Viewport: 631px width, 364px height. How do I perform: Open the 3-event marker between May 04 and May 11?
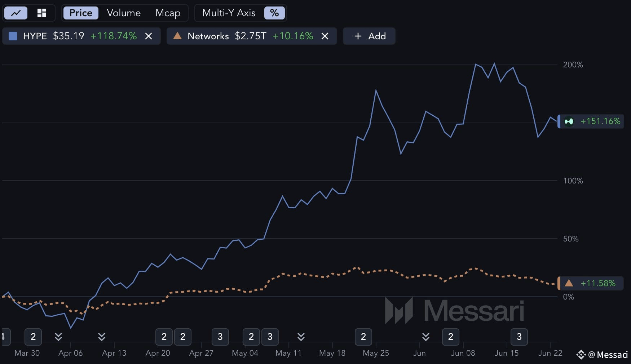tap(270, 337)
